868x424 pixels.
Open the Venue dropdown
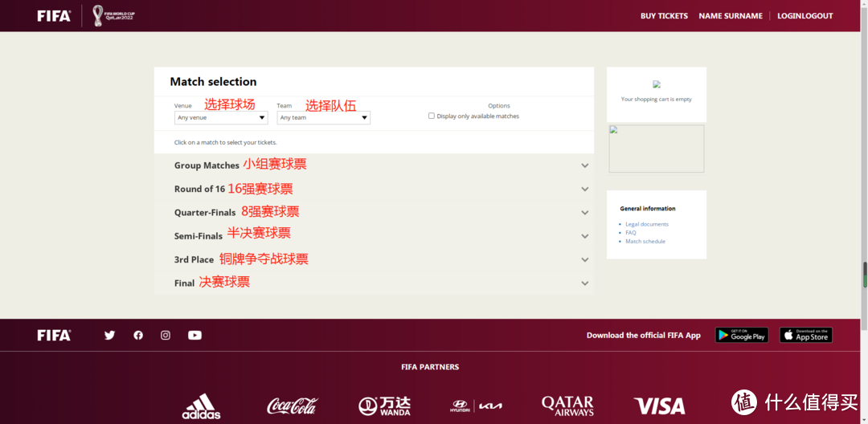pos(221,118)
